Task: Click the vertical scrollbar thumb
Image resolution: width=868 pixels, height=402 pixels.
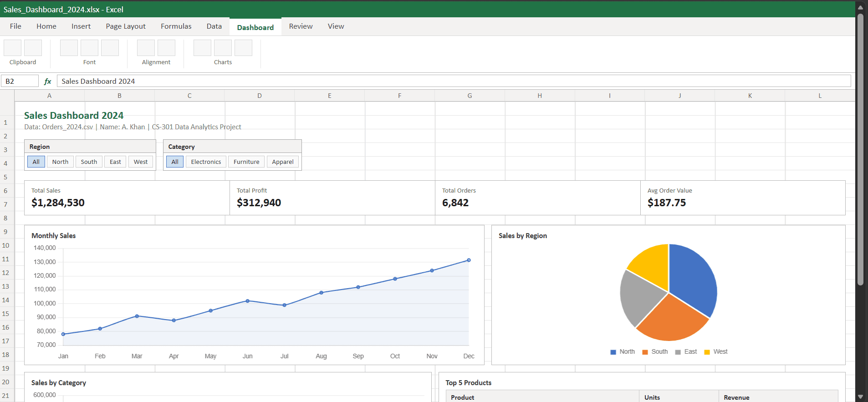Action: point(860,149)
